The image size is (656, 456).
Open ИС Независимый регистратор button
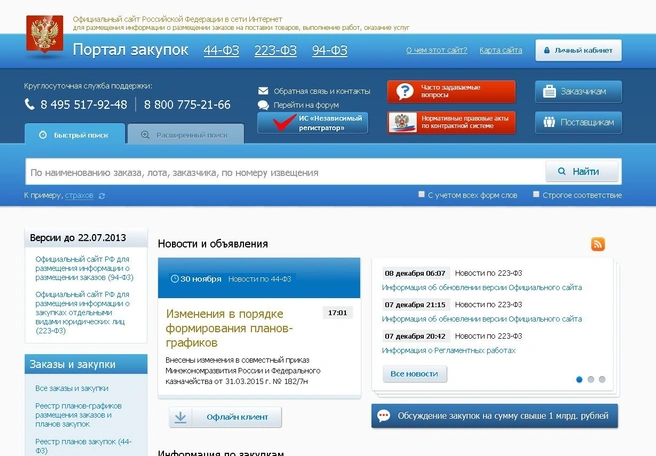pos(313,123)
